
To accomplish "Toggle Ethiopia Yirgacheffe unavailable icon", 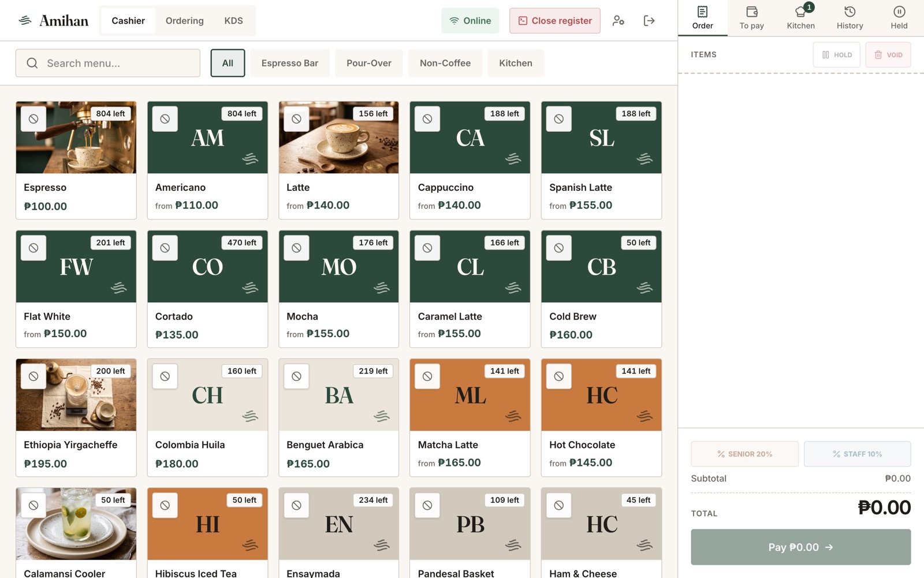I will [x=33, y=376].
